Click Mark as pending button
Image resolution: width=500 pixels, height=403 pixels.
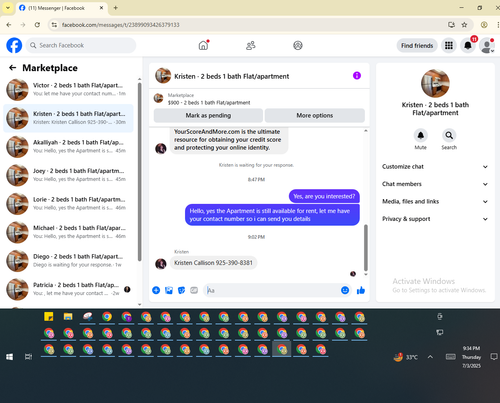(x=208, y=115)
